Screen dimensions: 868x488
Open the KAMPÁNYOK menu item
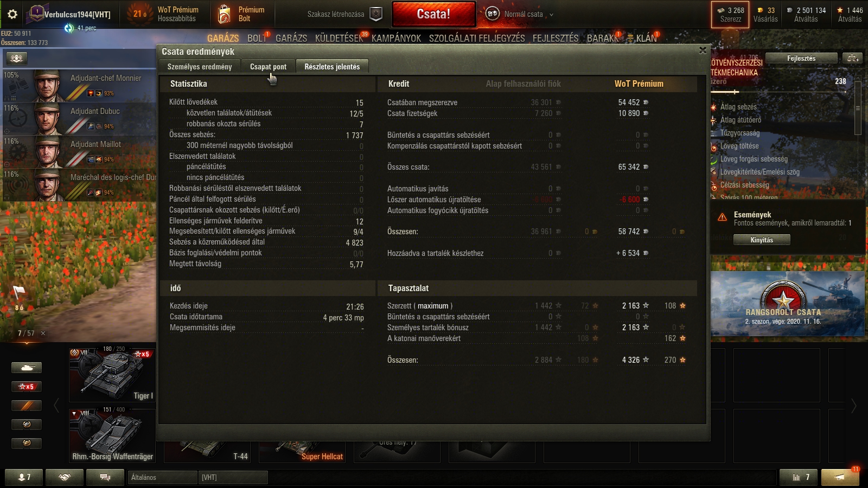point(396,38)
